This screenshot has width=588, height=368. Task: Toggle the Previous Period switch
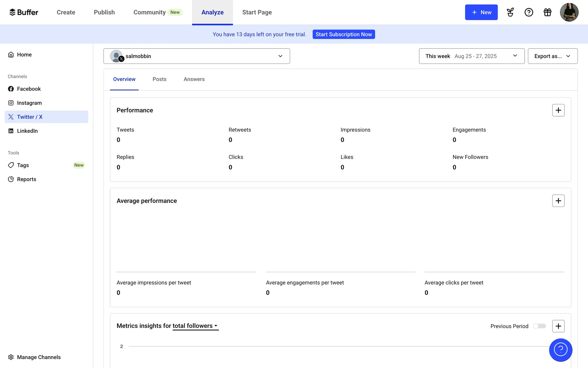539,326
